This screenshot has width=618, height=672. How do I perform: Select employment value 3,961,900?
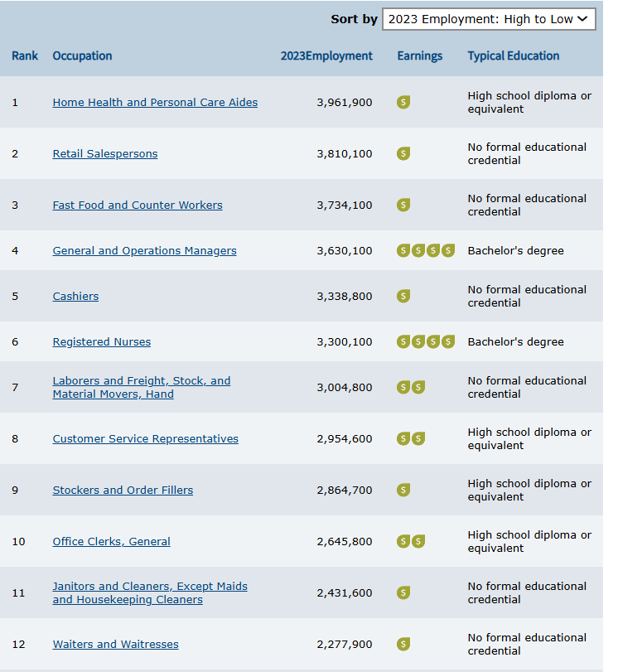click(345, 103)
